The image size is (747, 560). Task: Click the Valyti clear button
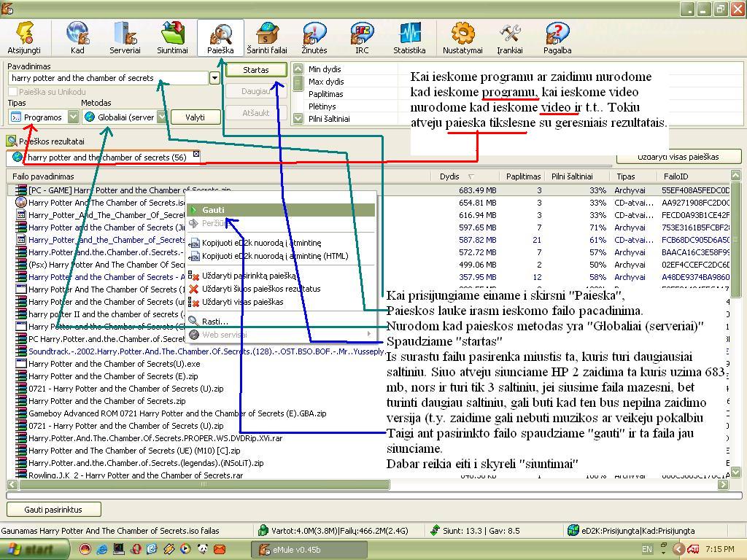point(195,117)
